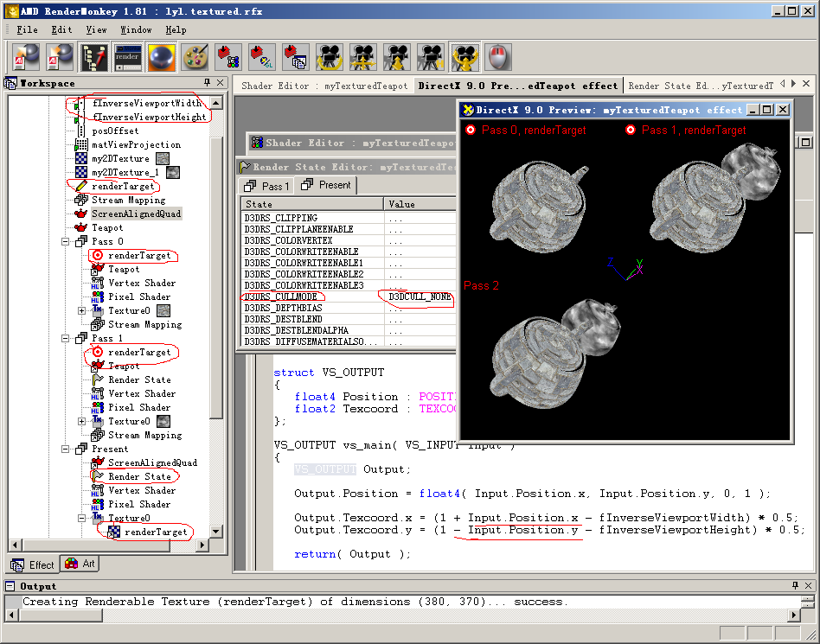The width and height of the screenshot is (820, 644).
Task: Collapse Texture0 under Present pass
Action: 81,518
